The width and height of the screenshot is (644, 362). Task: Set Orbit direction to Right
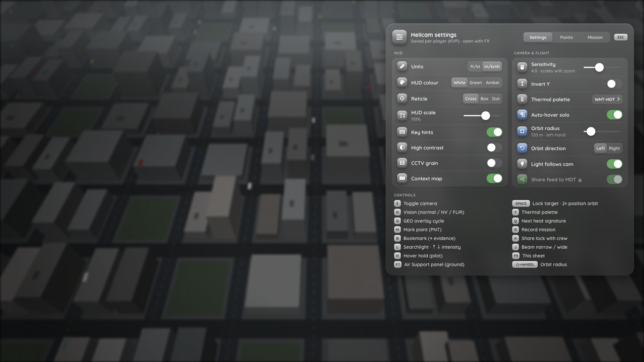pos(614,148)
